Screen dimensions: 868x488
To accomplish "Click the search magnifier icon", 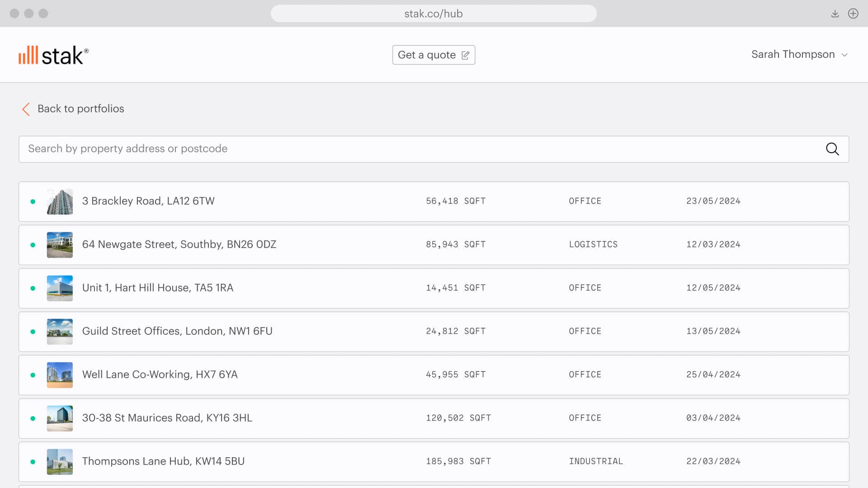I will (x=832, y=149).
